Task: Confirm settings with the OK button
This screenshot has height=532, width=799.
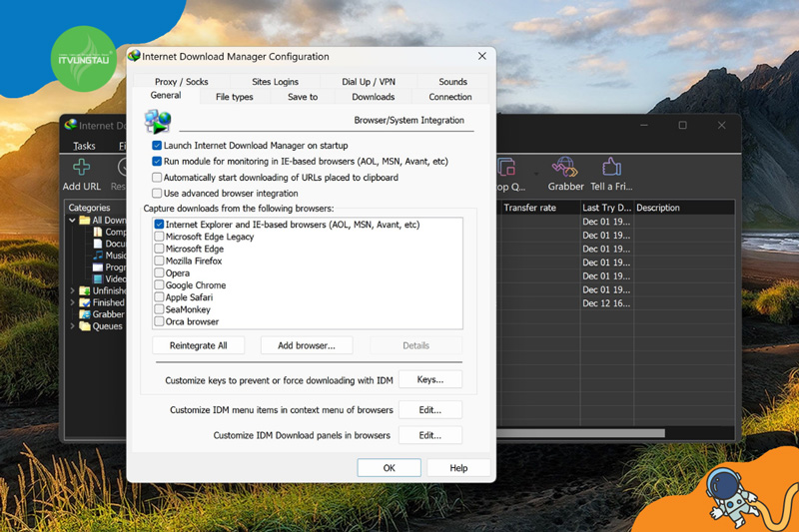Action: pos(389,468)
